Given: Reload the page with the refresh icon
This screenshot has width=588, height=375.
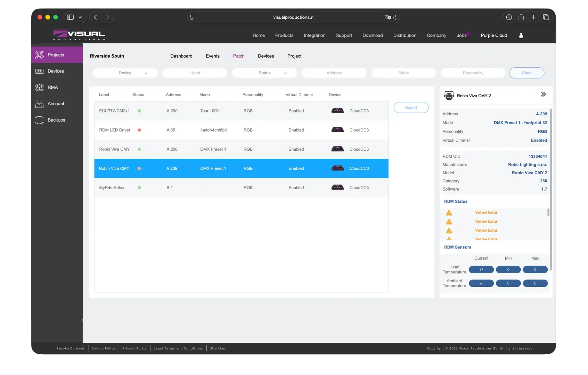Looking at the screenshot, I should (395, 17).
